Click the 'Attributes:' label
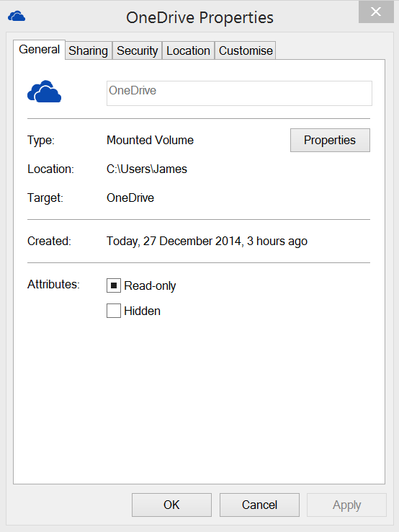The image size is (399, 532). tap(53, 284)
